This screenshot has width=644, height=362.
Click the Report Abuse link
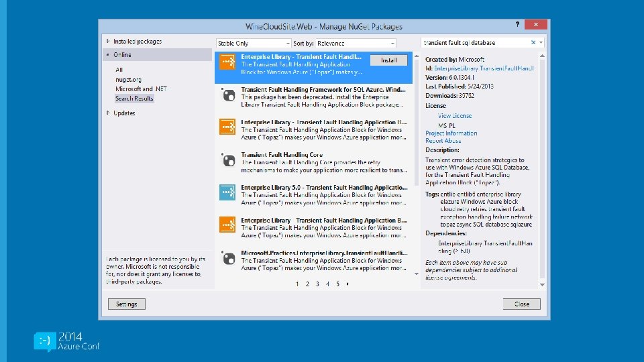(443, 140)
